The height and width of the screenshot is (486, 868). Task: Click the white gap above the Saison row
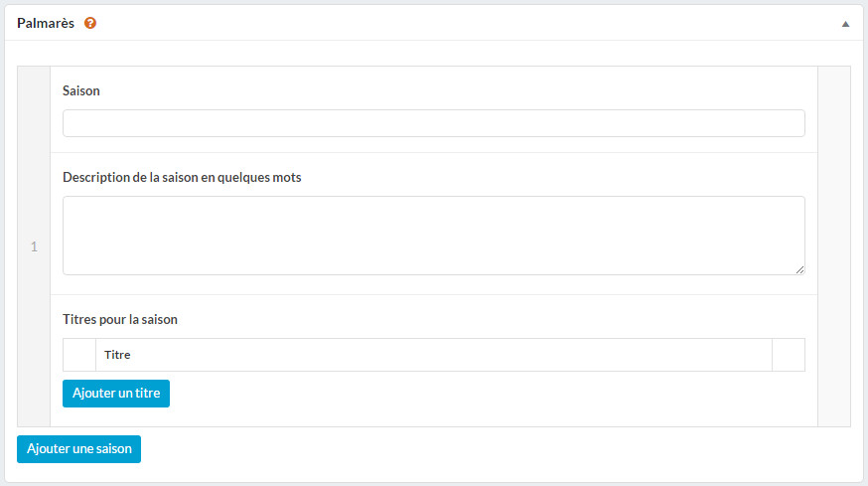tap(433, 54)
